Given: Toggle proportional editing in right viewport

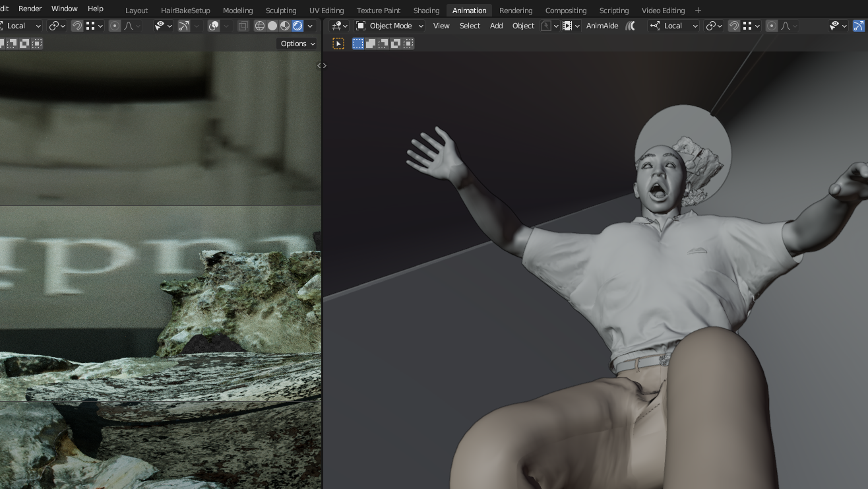Looking at the screenshot, I should 771,26.
